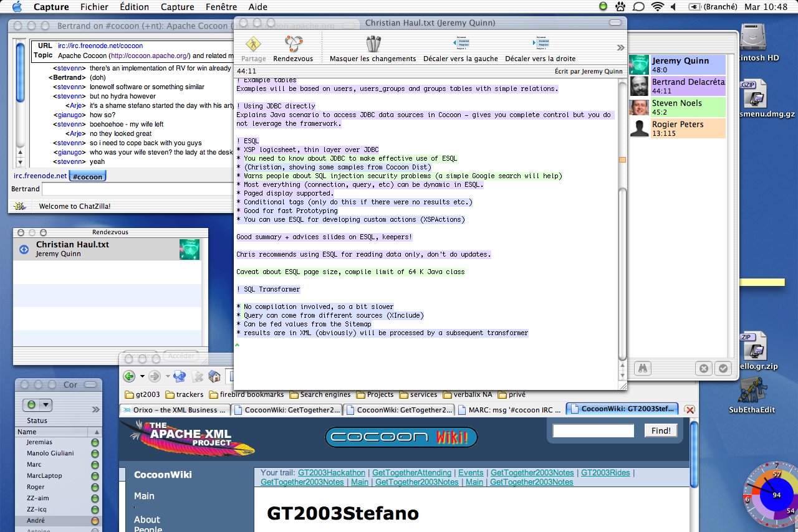Select Jeremy Quinn in participants list

pyautogui.click(x=678, y=65)
